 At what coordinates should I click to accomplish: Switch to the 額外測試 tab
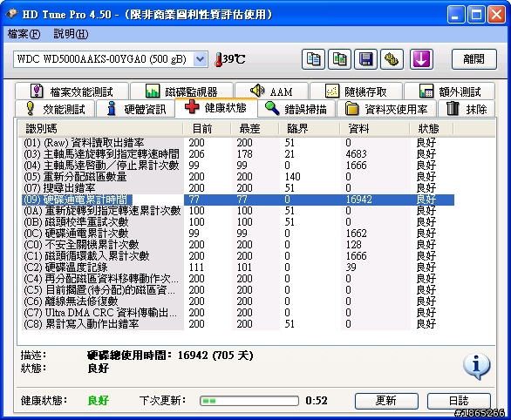[x=450, y=91]
